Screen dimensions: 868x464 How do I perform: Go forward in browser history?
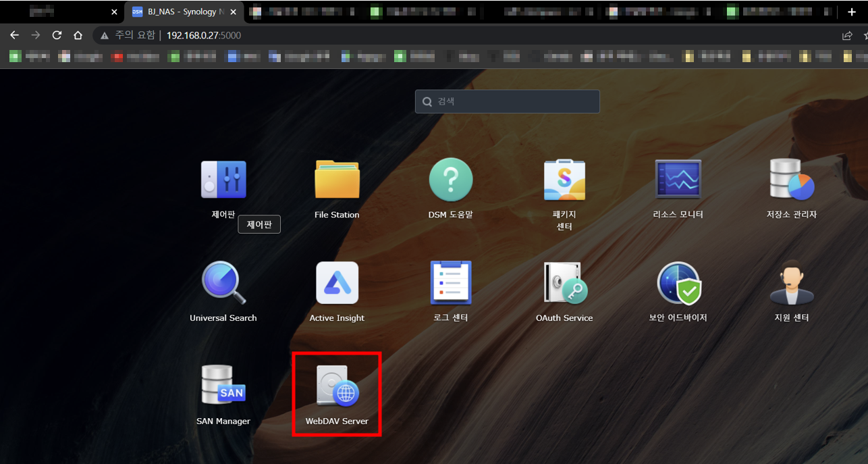point(35,35)
